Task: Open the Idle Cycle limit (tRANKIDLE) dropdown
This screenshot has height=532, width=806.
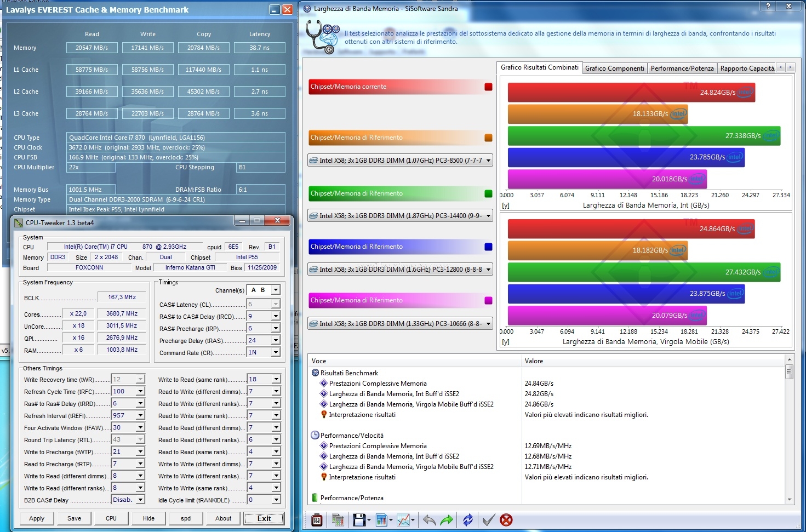Action: pos(276,500)
